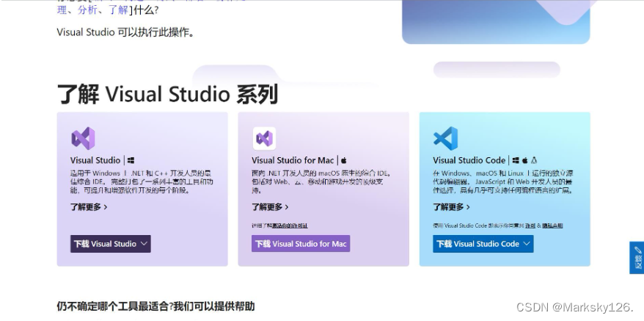The width and height of the screenshot is (644, 321).
Task: Click Apple icon beside Visual Studio Code title
Action: pyautogui.click(x=525, y=160)
